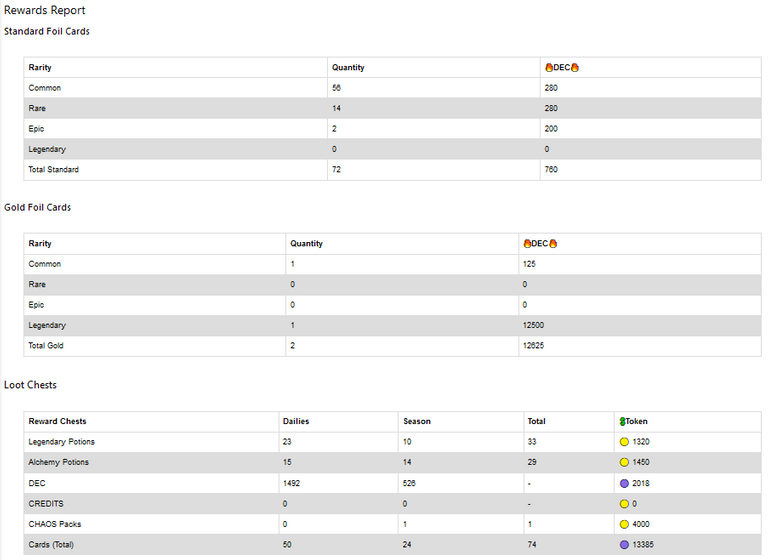Select the Gold Legendary DEC value 12500
This screenshot has width=768, height=560.
(533, 325)
